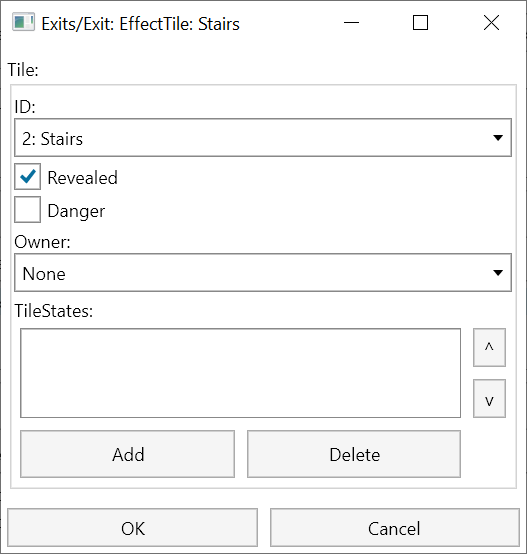Click the application icon in the title bar
Viewport: 527px width, 554px height.
(x=23, y=22)
